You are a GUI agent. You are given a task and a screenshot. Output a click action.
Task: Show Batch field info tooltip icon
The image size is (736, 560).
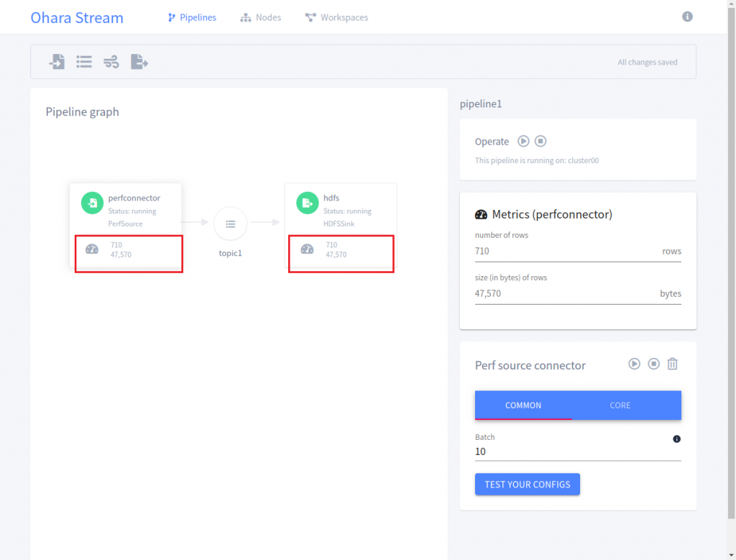point(676,439)
